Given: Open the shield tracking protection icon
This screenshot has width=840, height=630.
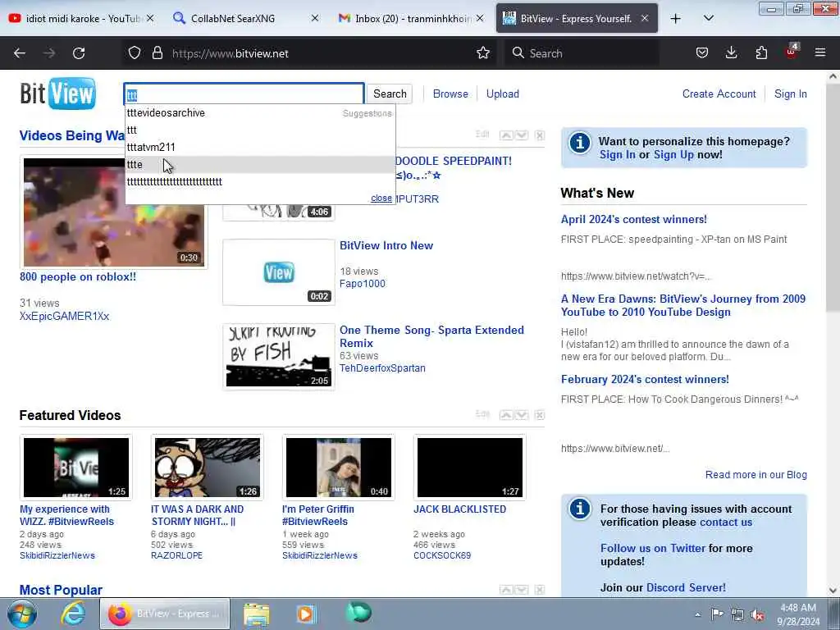Looking at the screenshot, I should click(135, 53).
